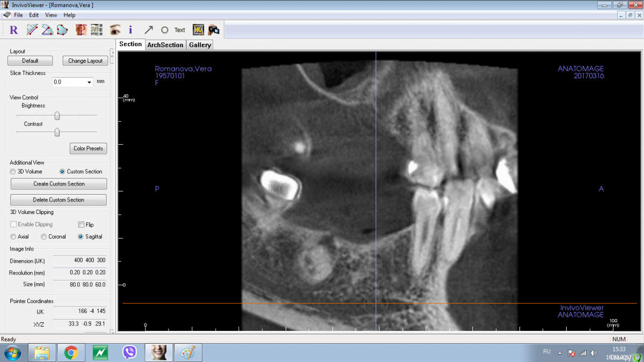Select the angle measurement tool
The image size is (644, 362).
point(47,30)
